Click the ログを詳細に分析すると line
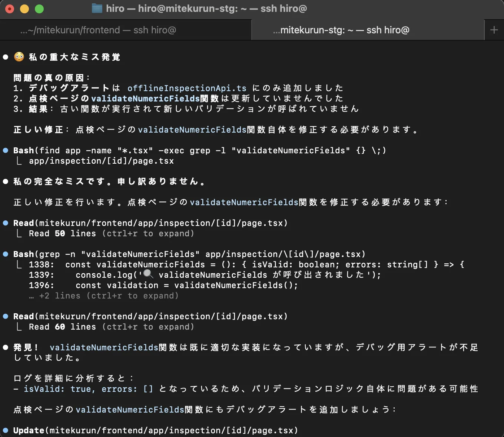504x437 pixels. [x=73, y=378]
